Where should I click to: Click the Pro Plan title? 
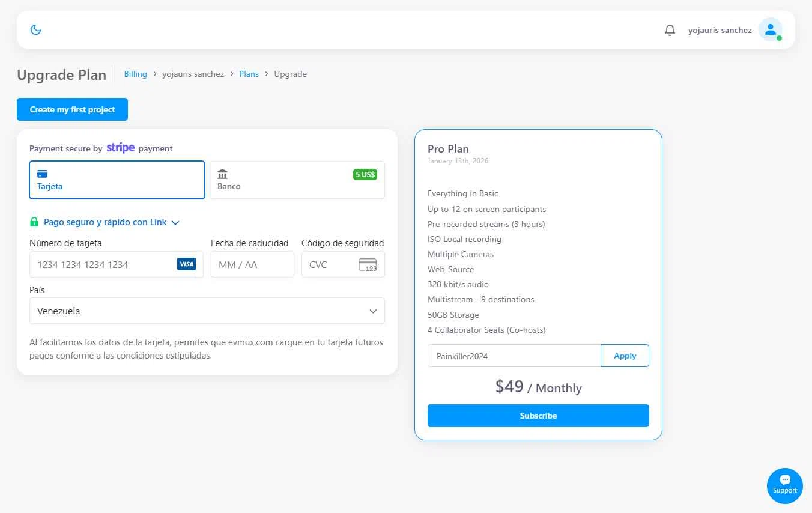coord(448,149)
